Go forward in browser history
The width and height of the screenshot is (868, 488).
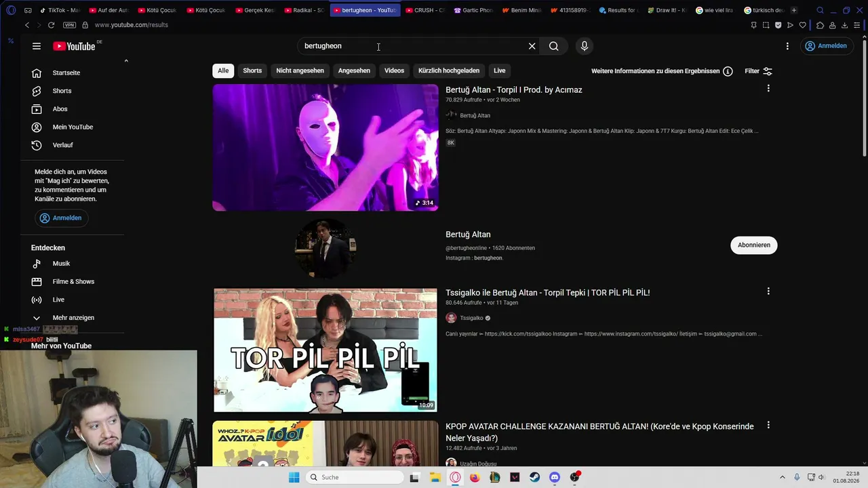39,25
